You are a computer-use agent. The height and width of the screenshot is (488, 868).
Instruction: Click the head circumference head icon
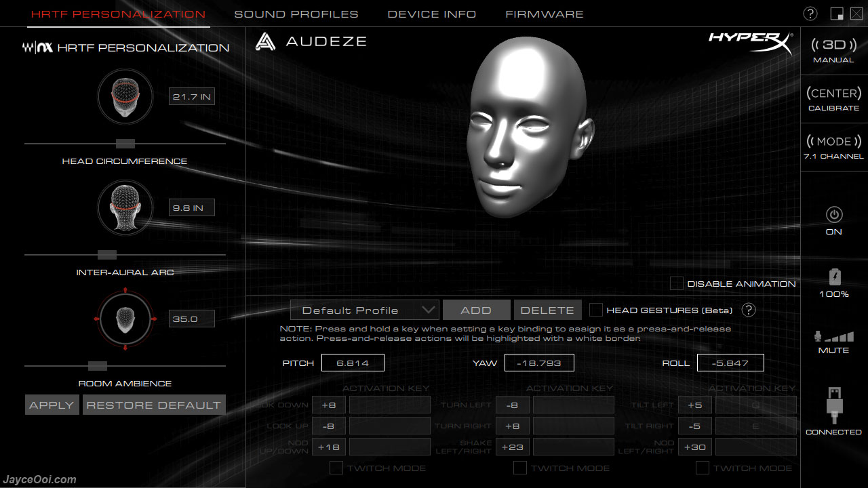point(125,96)
